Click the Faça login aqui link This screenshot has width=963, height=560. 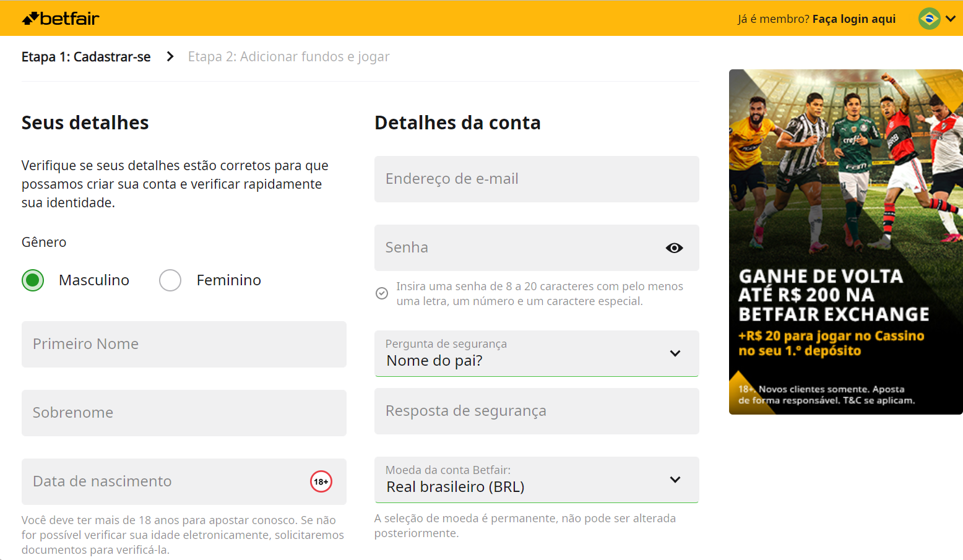(x=853, y=19)
